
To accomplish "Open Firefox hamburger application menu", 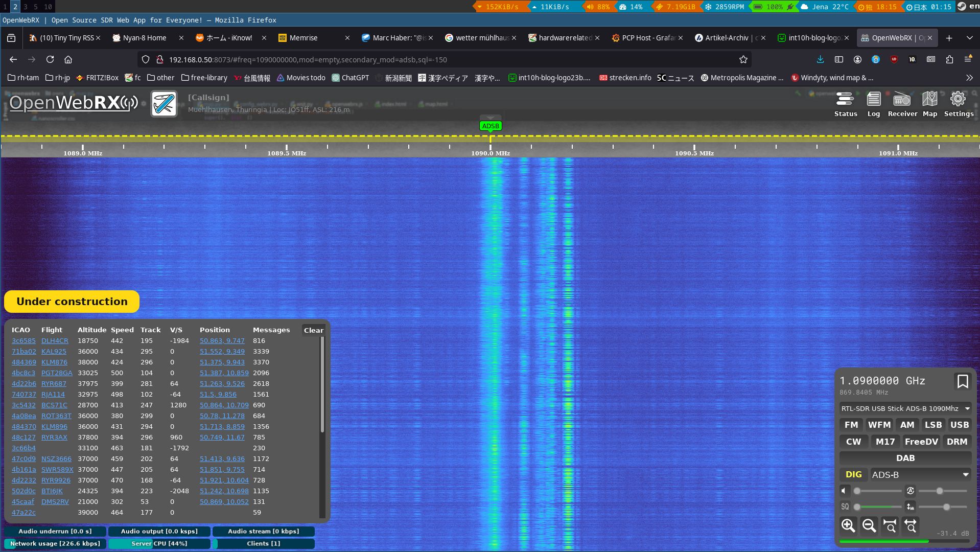I will point(968,60).
